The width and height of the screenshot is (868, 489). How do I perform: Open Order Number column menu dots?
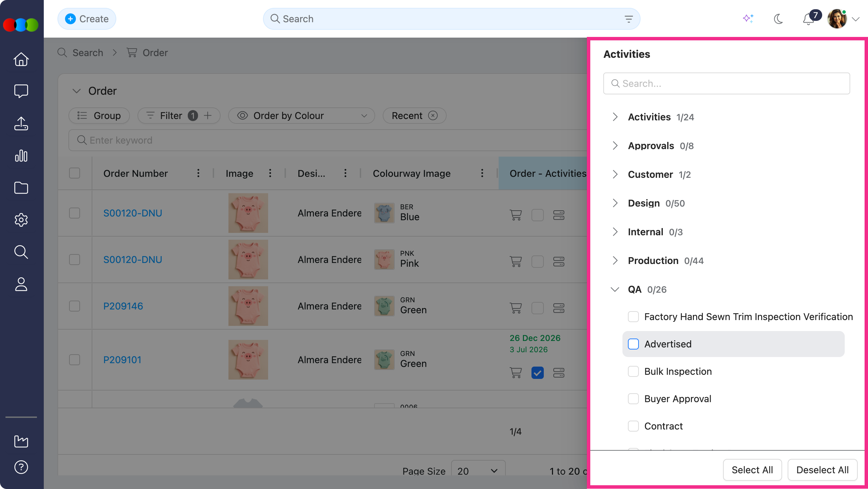point(198,173)
